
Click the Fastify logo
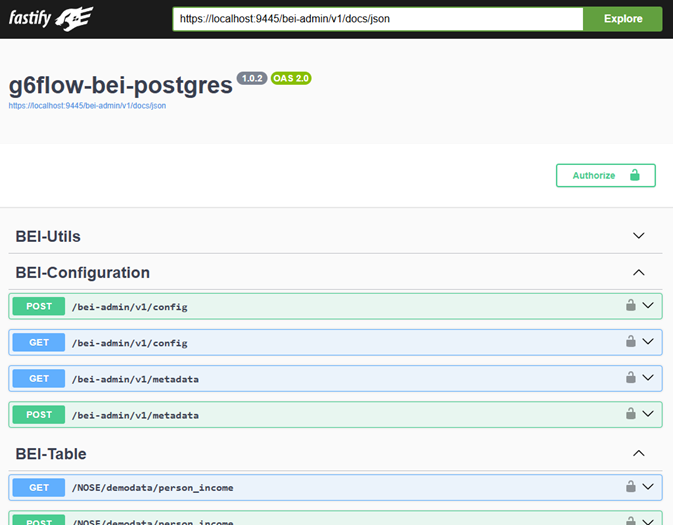(51, 18)
